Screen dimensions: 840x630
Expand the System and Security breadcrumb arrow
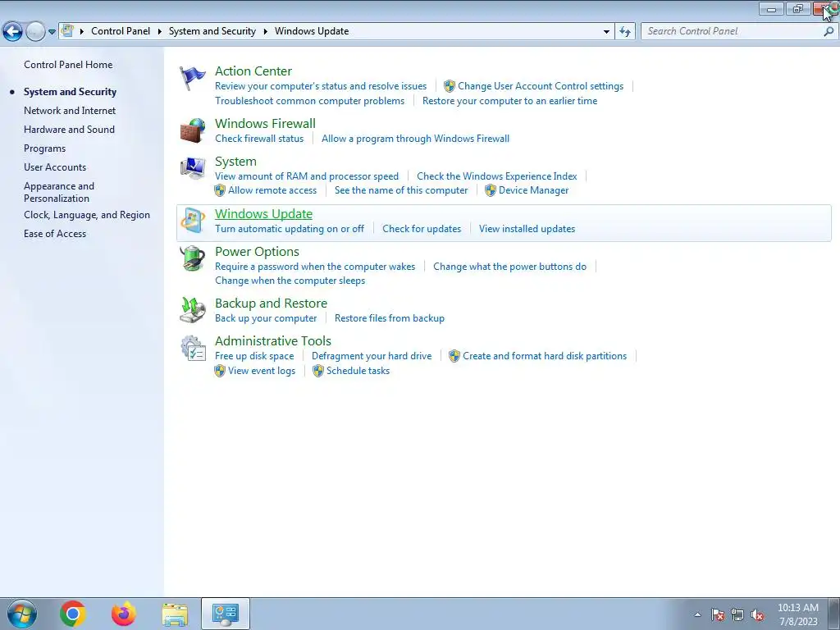point(265,32)
